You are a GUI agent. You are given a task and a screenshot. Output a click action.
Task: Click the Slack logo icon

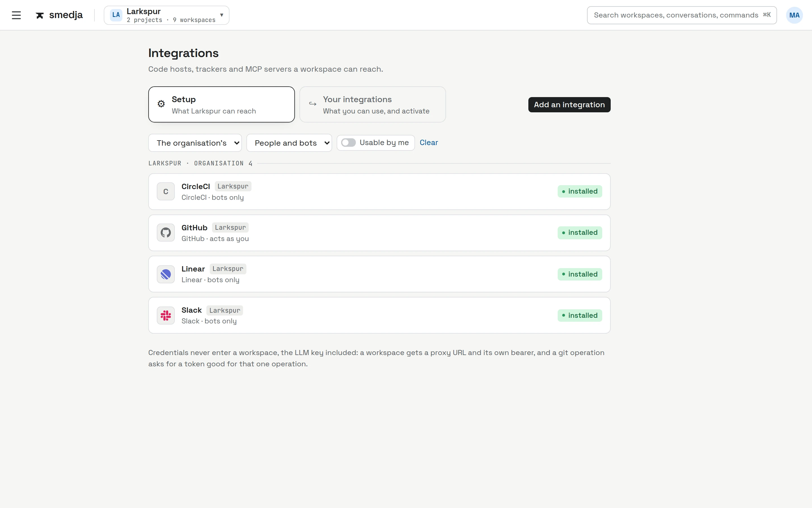(x=166, y=315)
